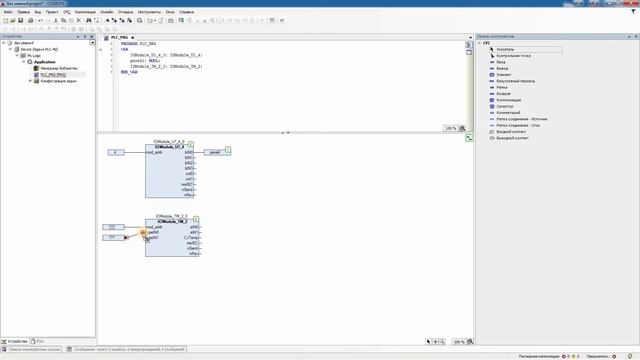Pick the Вход (input) element in the toolbox
This screenshot has width=640, height=360.
pos(501,62)
